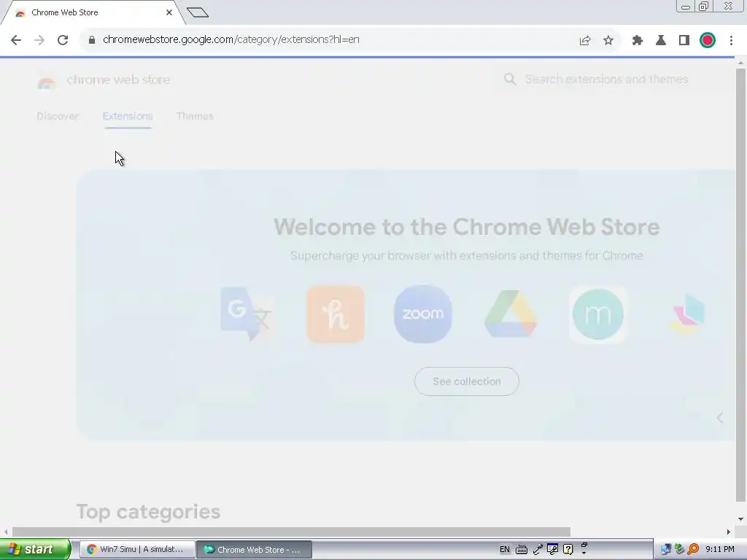Click the horizontal scroll left arrow
747x560 pixels.
pos(6,532)
